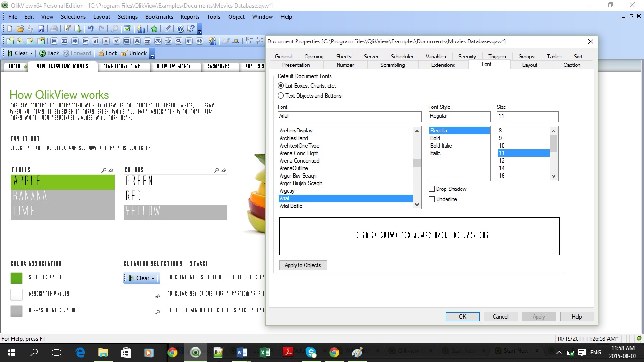Open the Quick Chart wizard lightning icon
This screenshot has width=644, height=362.
(x=140, y=29)
